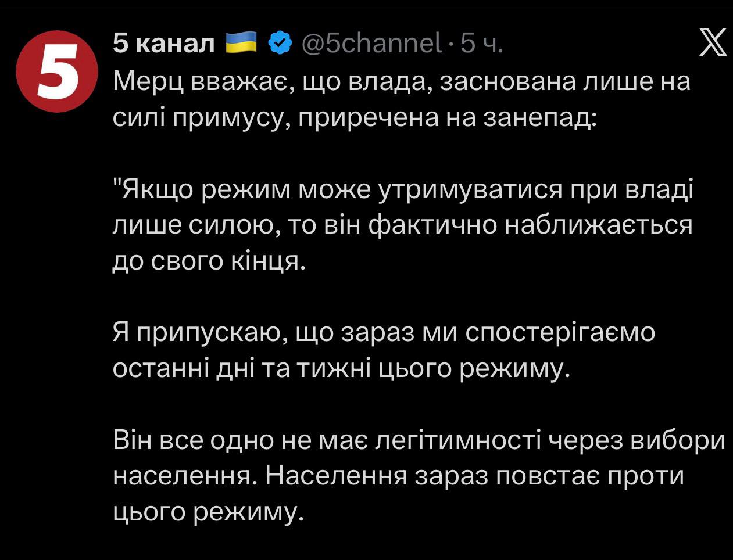733x560 pixels.
Task: Open the 5 канал display name
Action: [164, 43]
